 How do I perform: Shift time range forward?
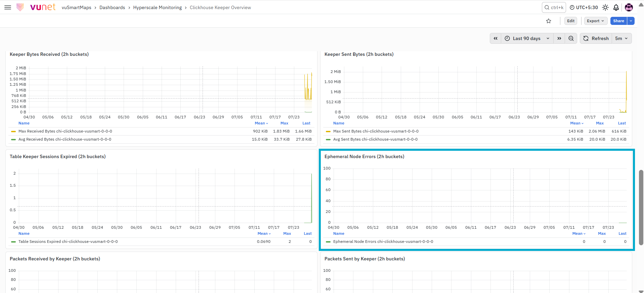[559, 38]
